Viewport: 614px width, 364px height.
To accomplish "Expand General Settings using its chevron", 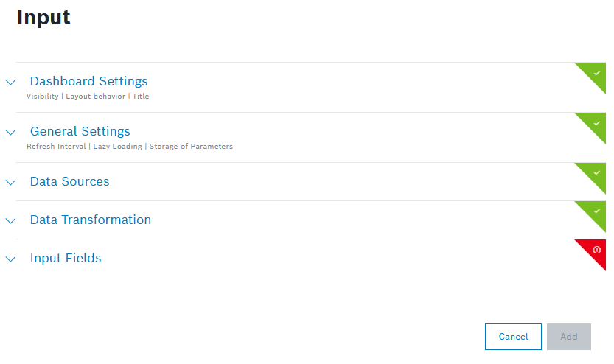I will click(x=10, y=133).
